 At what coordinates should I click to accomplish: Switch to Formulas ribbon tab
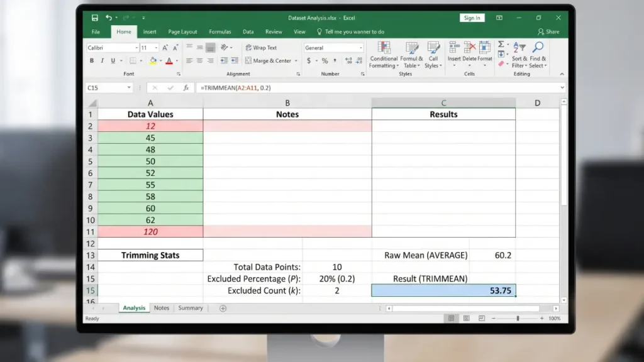click(x=219, y=31)
